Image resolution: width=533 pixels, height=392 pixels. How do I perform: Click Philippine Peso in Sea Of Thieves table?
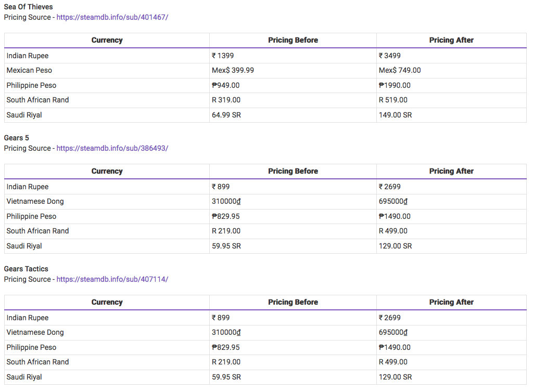[x=31, y=85]
